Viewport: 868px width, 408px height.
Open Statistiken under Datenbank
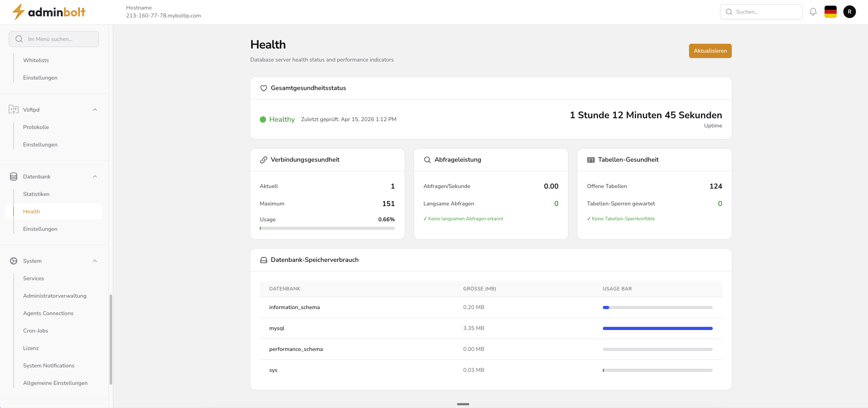click(x=36, y=194)
